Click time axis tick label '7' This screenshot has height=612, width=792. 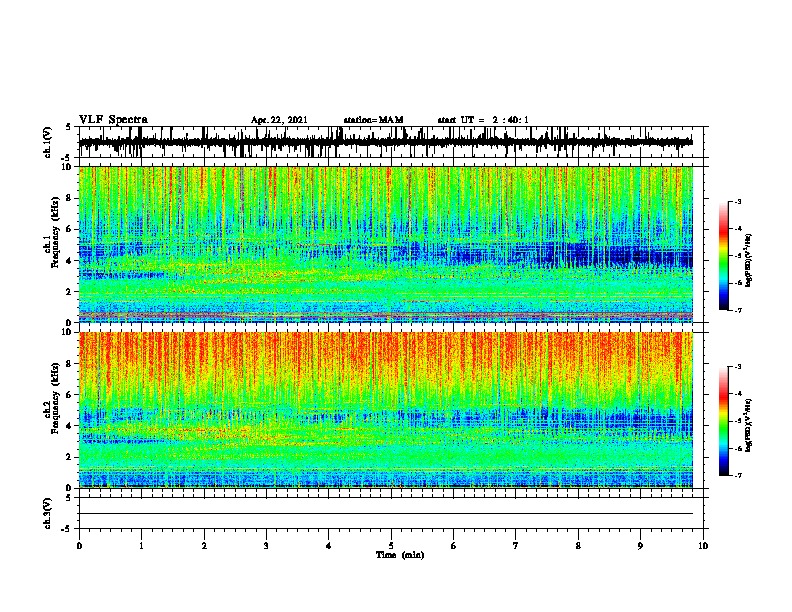(x=516, y=546)
